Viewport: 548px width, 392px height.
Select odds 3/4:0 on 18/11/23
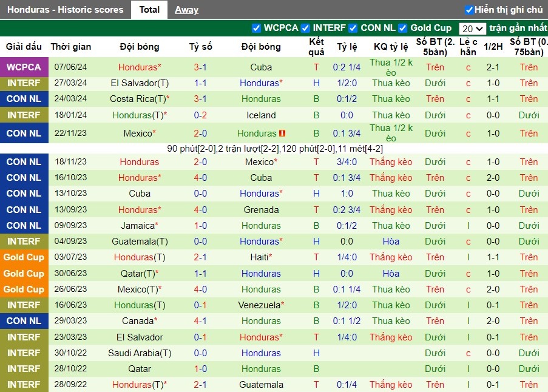pos(347,162)
